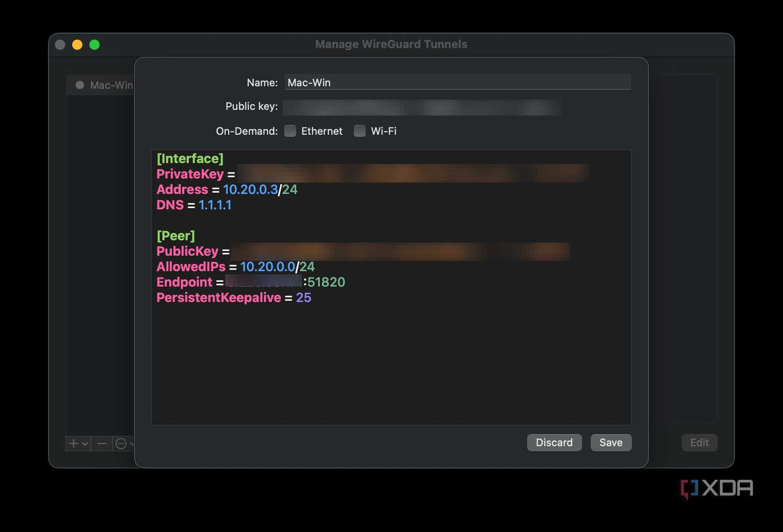Click the blurred Public key field
This screenshot has width=783, height=532.
click(x=422, y=107)
